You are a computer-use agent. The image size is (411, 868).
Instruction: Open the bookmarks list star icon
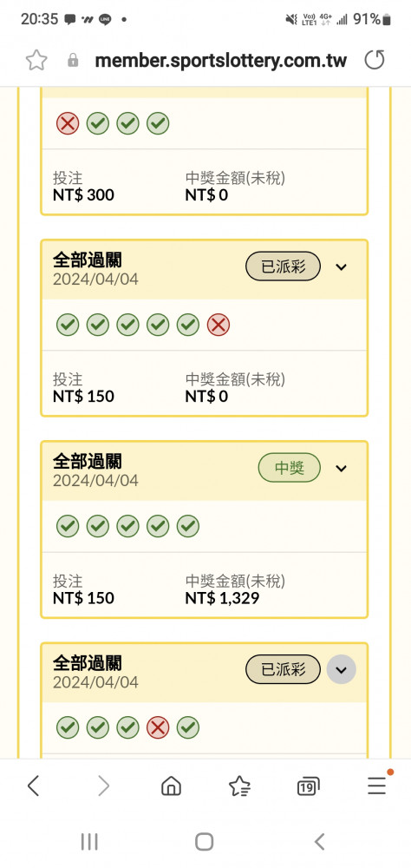pyautogui.click(x=239, y=786)
